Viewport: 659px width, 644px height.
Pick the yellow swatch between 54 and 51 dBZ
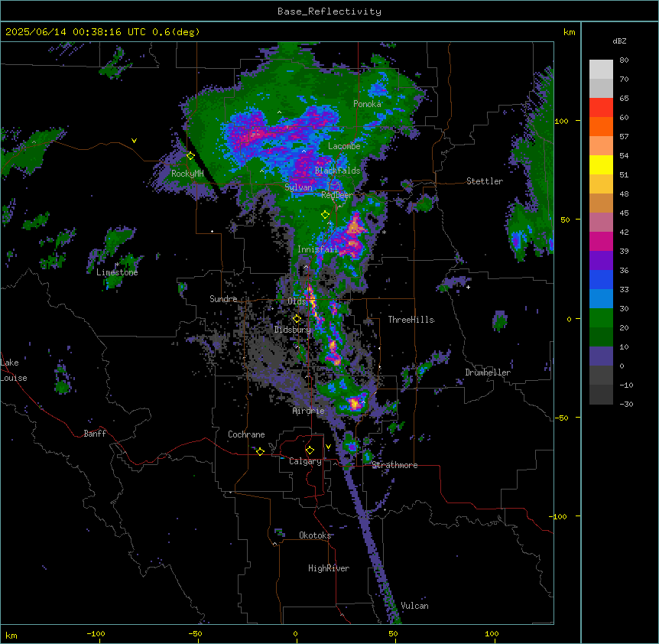601,164
